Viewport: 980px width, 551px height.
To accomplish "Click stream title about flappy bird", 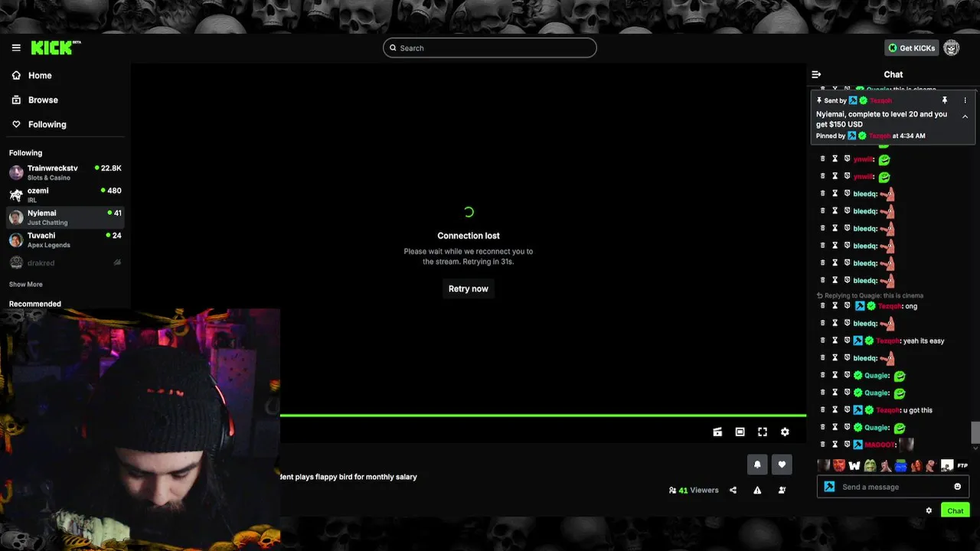I will coord(348,477).
